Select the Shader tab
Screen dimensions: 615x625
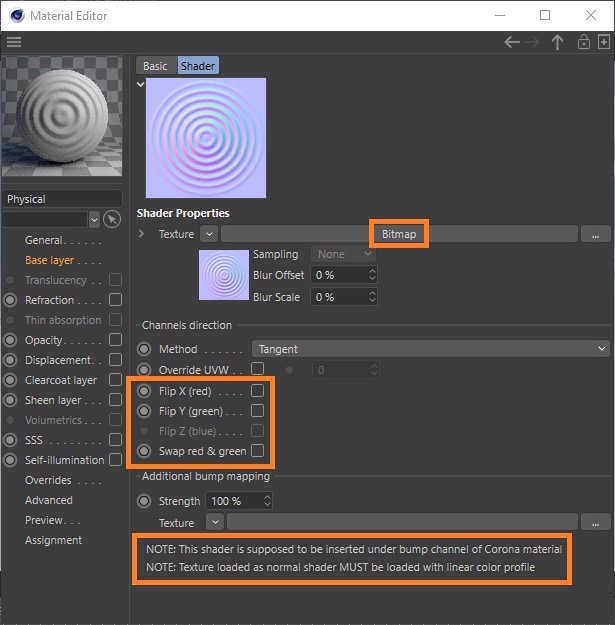coord(197,66)
